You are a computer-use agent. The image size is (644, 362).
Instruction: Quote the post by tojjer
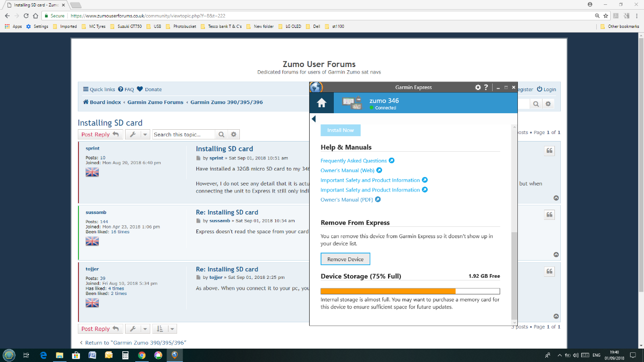click(x=550, y=271)
